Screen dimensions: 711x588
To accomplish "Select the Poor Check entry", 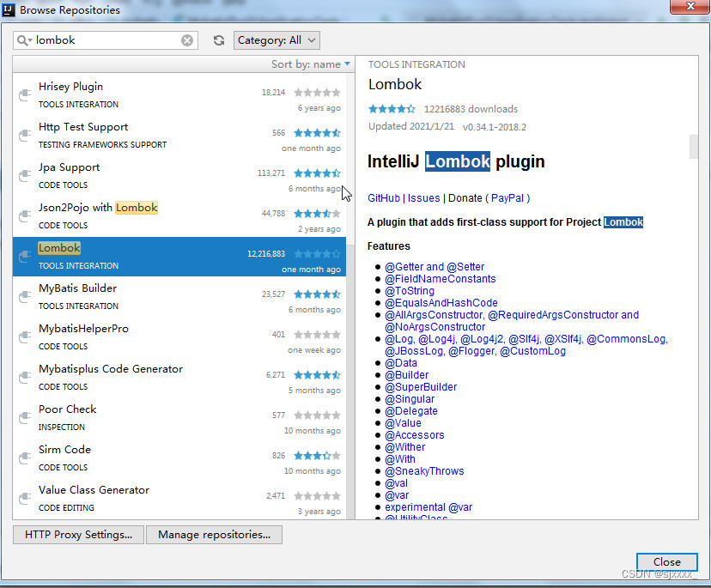I will point(179,418).
